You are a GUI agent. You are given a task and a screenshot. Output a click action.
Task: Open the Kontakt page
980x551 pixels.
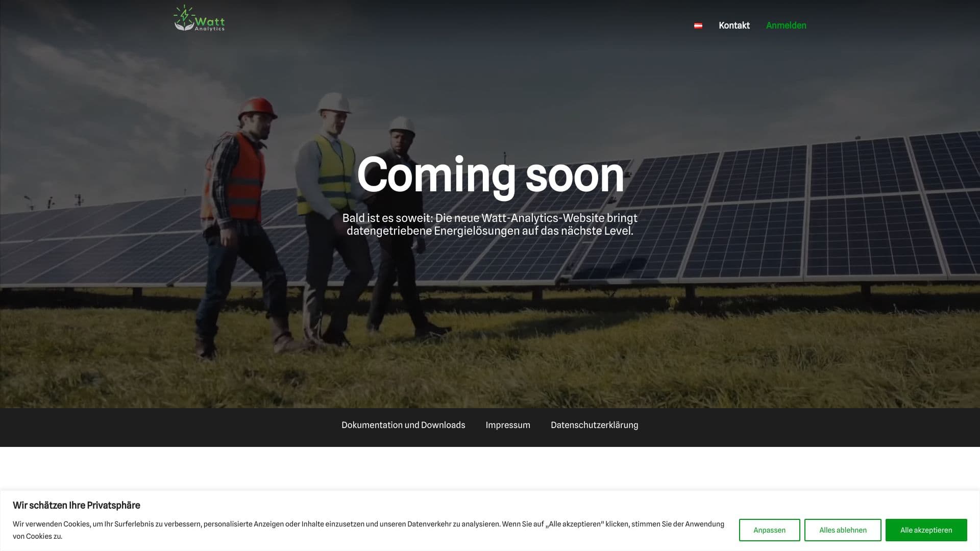click(734, 25)
